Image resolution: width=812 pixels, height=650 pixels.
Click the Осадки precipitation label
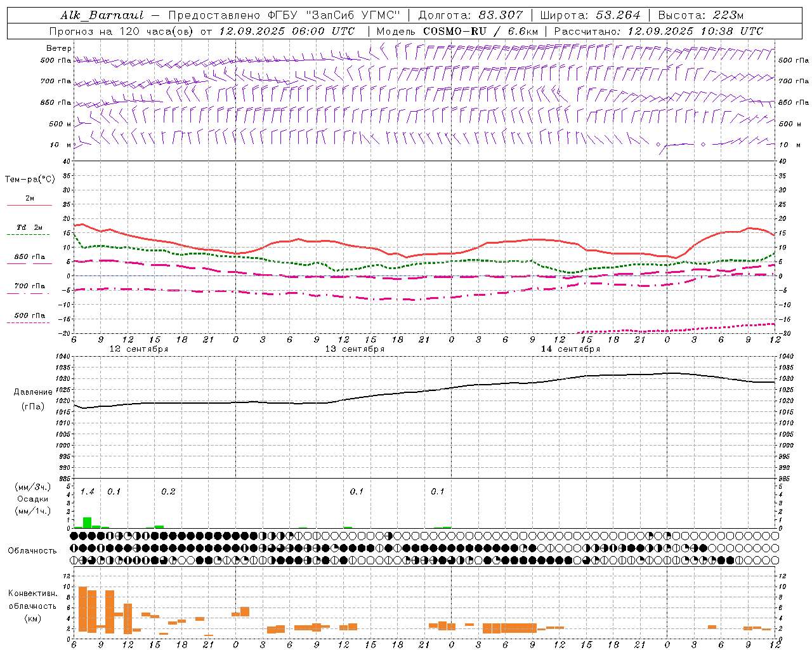[33, 499]
